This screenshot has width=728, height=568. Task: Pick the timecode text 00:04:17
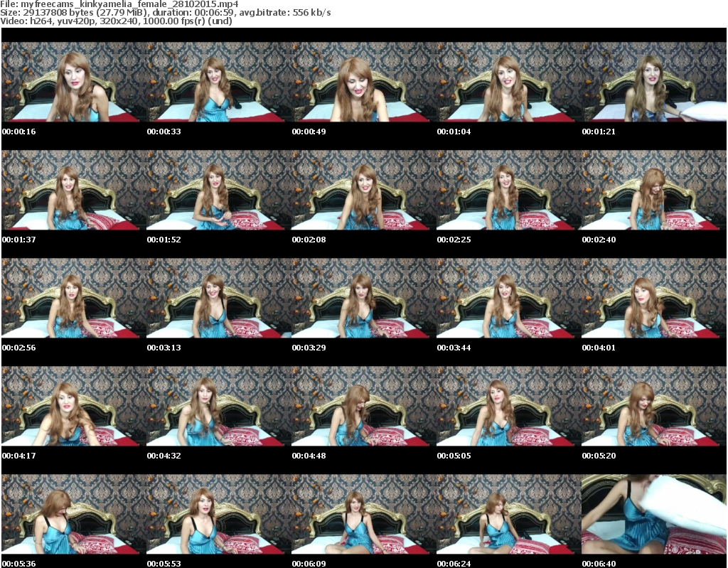(18, 456)
